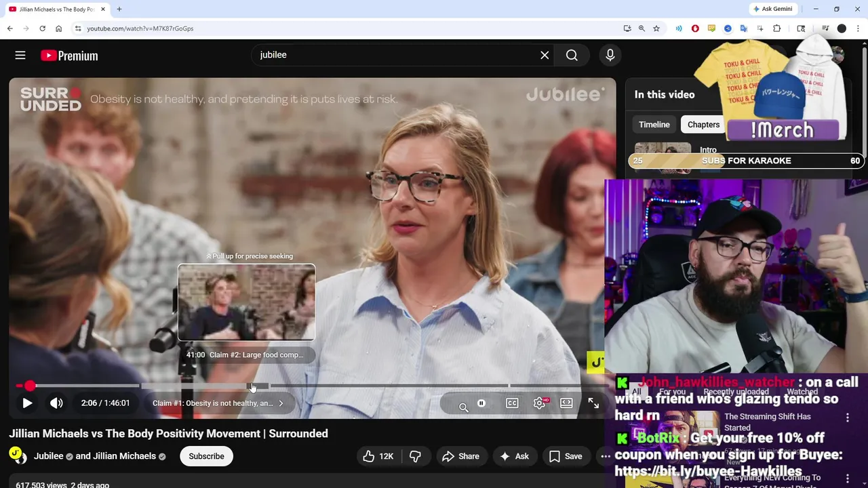The width and height of the screenshot is (868, 488).
Task: Subscribe to the Jubilee channel
Action: pos(206,456)
